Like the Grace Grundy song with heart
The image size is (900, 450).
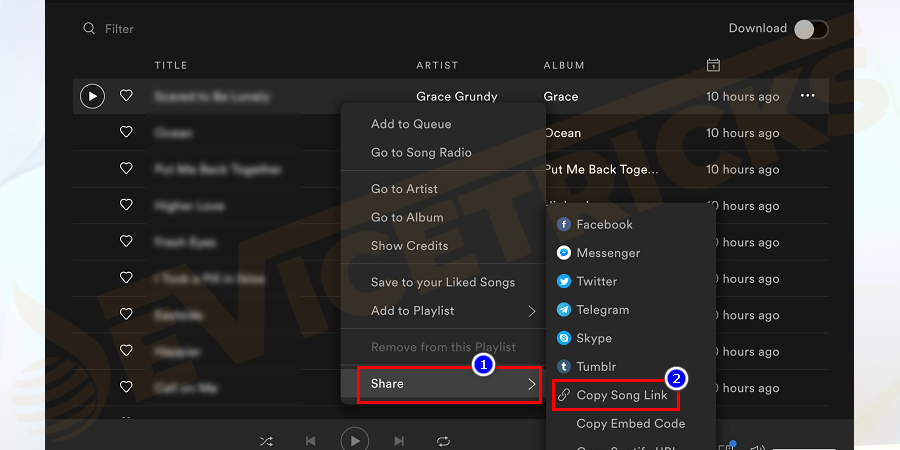pos(126,96)
